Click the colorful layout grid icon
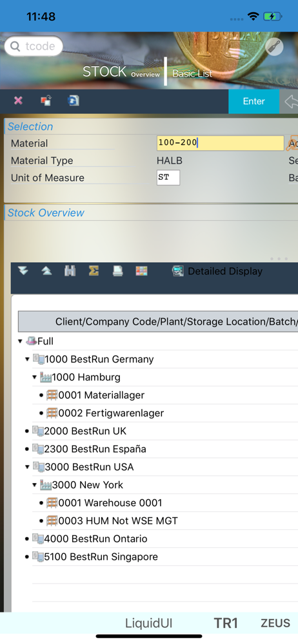 142,271
